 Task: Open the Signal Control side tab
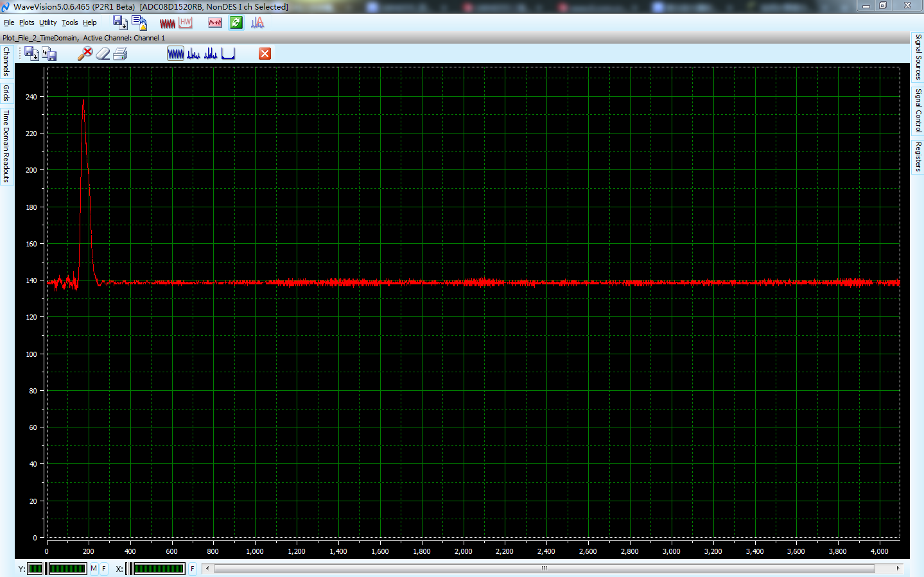point(918,110)
